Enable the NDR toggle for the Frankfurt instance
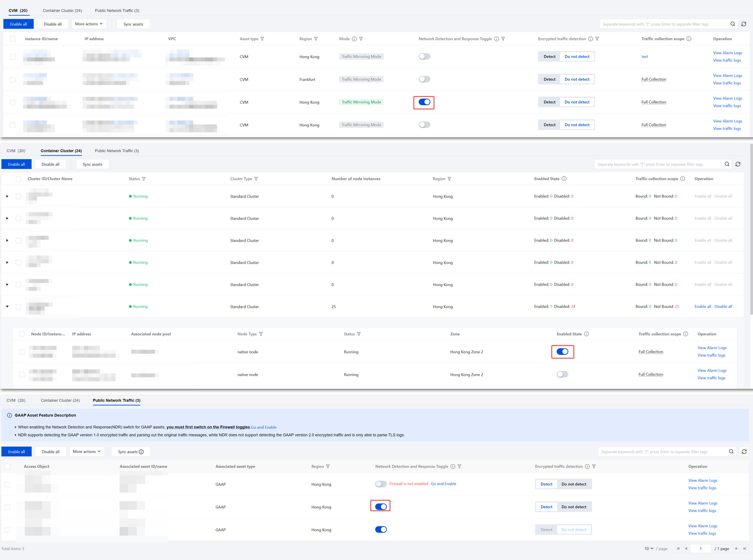Viewport: 753px width, 560px height. click(424, 79)
